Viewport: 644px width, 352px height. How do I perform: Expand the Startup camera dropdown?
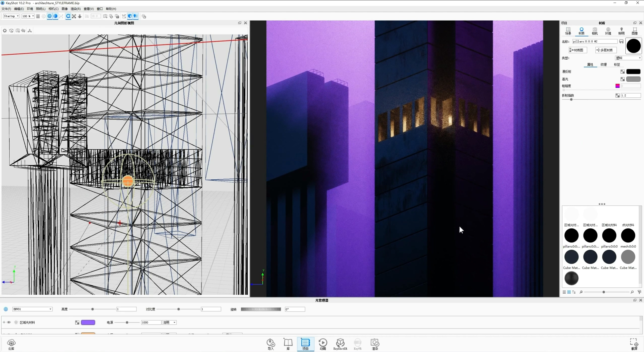11,16
